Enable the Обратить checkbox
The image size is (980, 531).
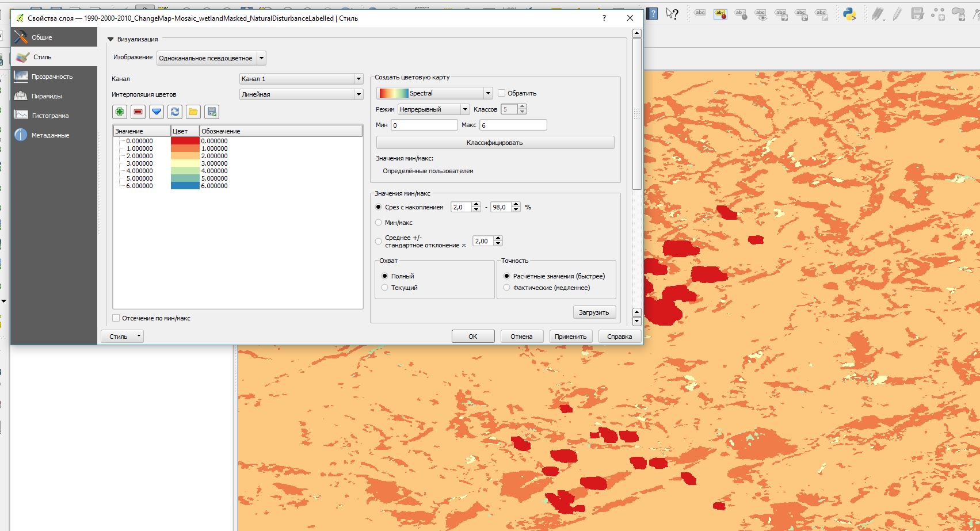click(502, 93)
